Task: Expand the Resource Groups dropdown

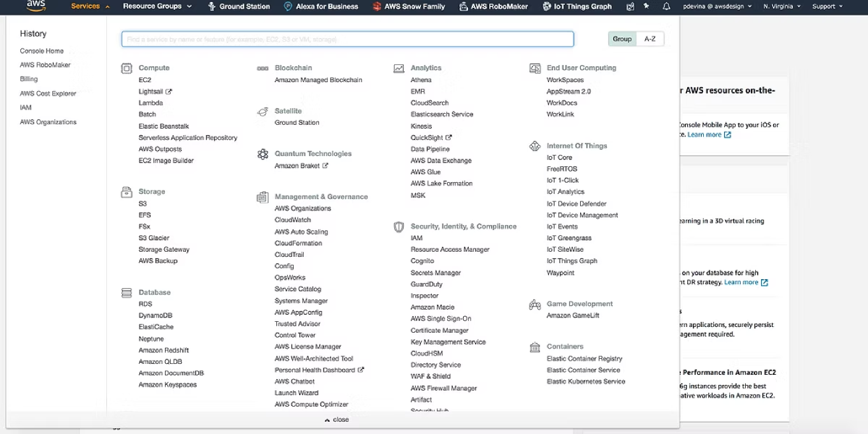Action: click(157, 6)
